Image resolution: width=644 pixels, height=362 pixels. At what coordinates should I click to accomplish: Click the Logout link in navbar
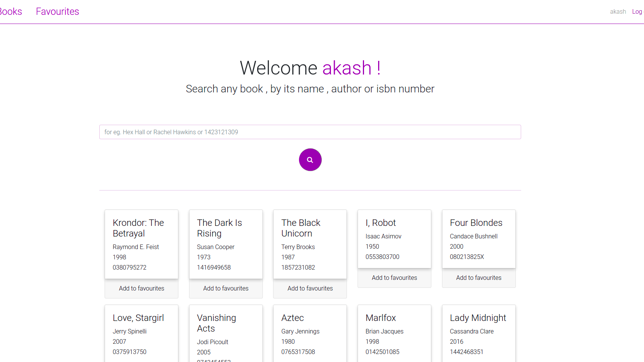click(638, 12)
